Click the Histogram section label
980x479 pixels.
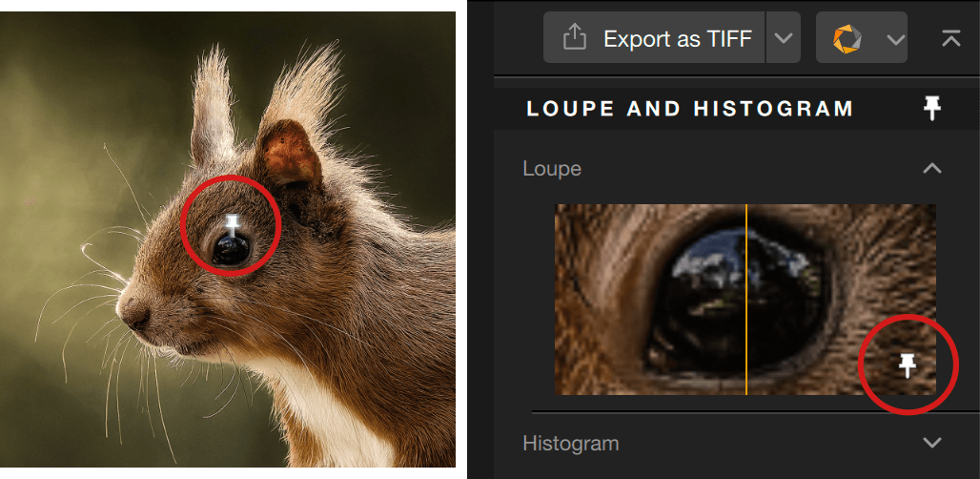(x=571, y=444)
